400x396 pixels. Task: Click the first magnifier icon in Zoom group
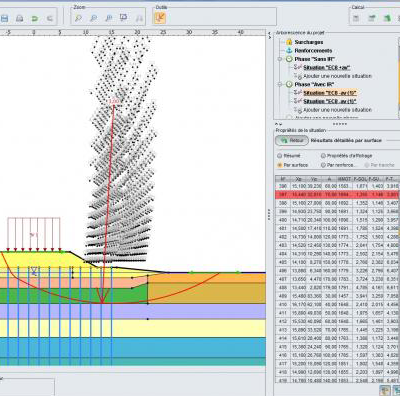(x=78, y=18)
